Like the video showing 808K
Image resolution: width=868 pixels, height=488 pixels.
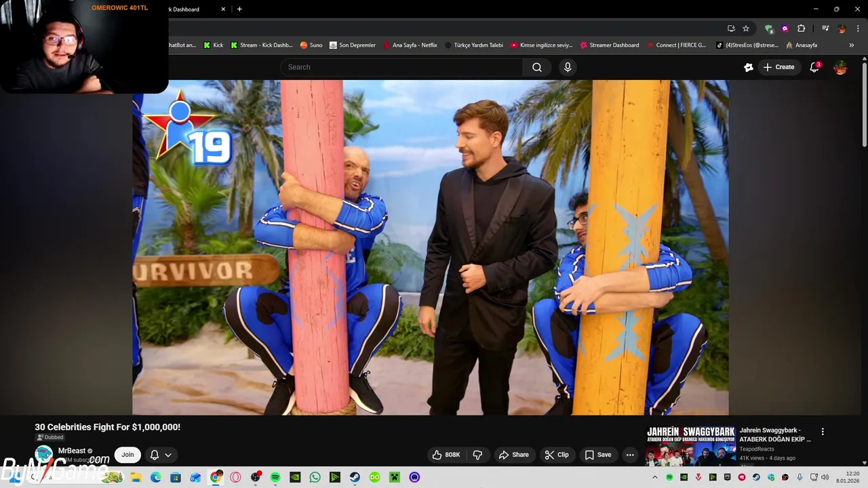[446, 455]
